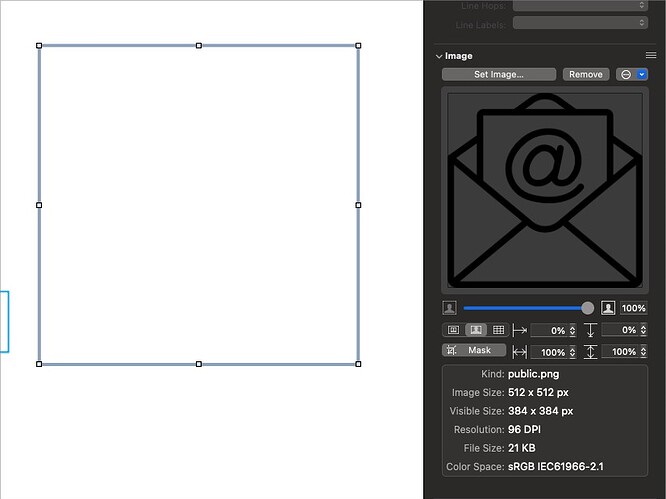
Task: Click the 'public.png' kind value
Action: pyautogui.click(x=533, y=374)
